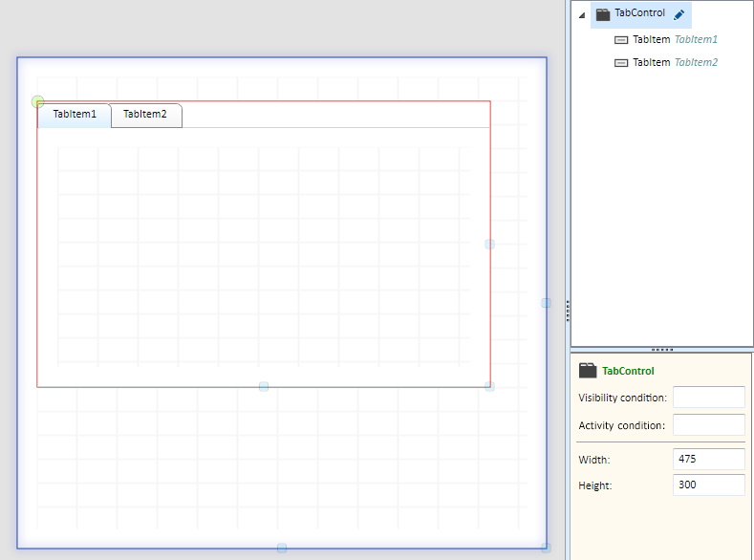Click the Height field showing 300
Viewport: 754px width, 560px height.
[709, 485]
